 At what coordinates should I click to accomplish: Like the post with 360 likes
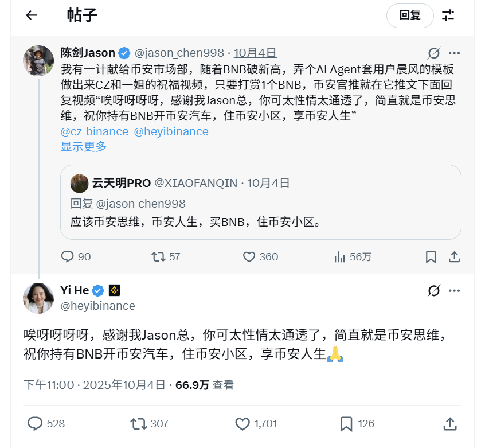(249, 257)
